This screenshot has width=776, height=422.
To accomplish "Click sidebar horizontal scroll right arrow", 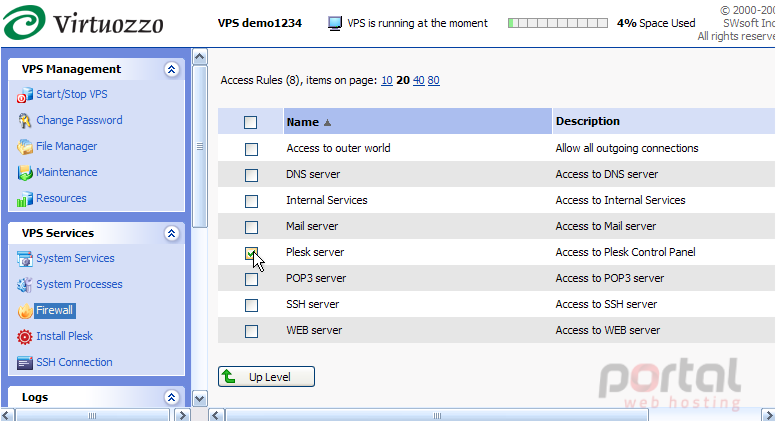I will [183, 415].
